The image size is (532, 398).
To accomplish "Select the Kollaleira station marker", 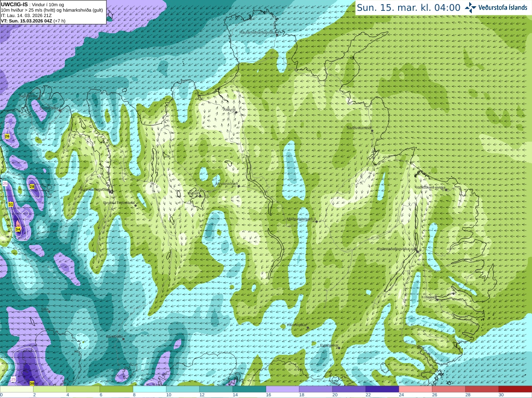I will [x=437, y=299].
